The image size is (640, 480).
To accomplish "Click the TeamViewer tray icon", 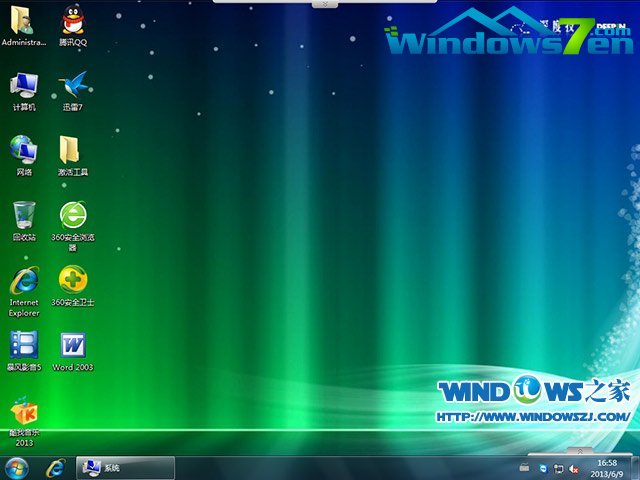I will [543, 468].
